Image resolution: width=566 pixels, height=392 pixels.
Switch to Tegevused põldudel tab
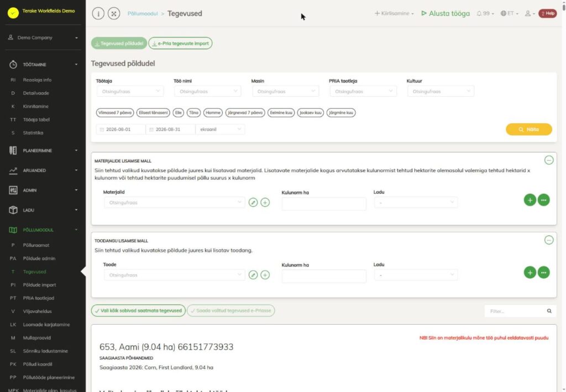click(x=119, y=43)
